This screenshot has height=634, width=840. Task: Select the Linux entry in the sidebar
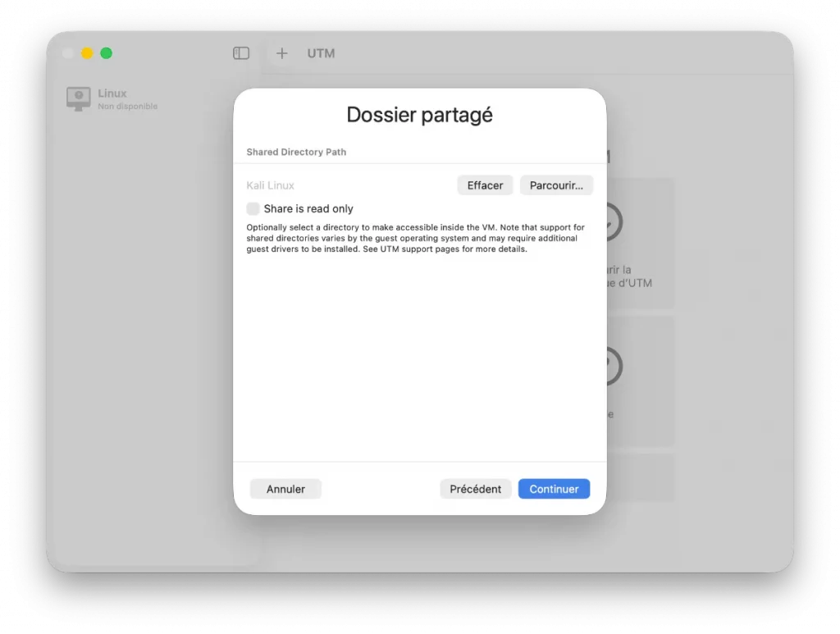pyautogui.click(x=112, y=99)
